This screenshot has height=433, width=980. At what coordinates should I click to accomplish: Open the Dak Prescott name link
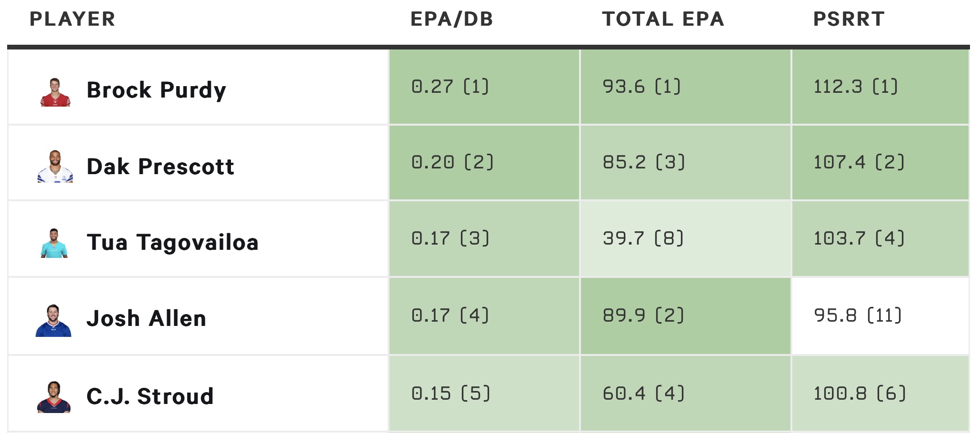160,167
